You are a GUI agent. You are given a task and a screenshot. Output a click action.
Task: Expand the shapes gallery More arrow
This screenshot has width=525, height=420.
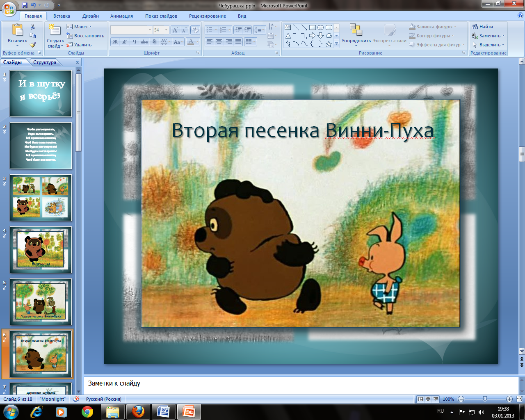tap(336, 44)
